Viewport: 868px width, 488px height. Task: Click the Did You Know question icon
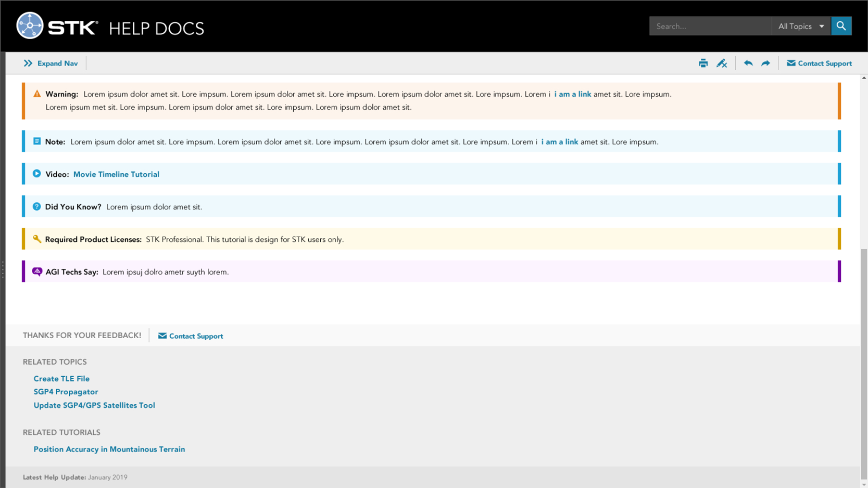37,207
